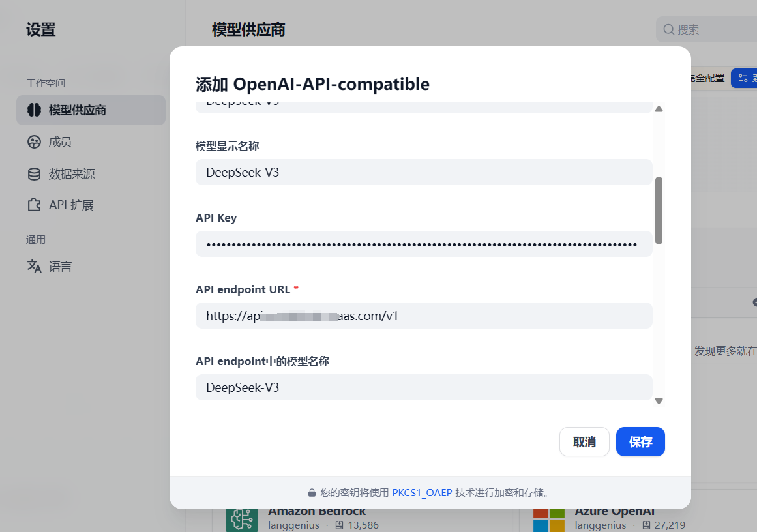The height and width of the screenshot is (532, 757).
Task: Click the Amazon Bedrock provider icon
Action: 241,520
